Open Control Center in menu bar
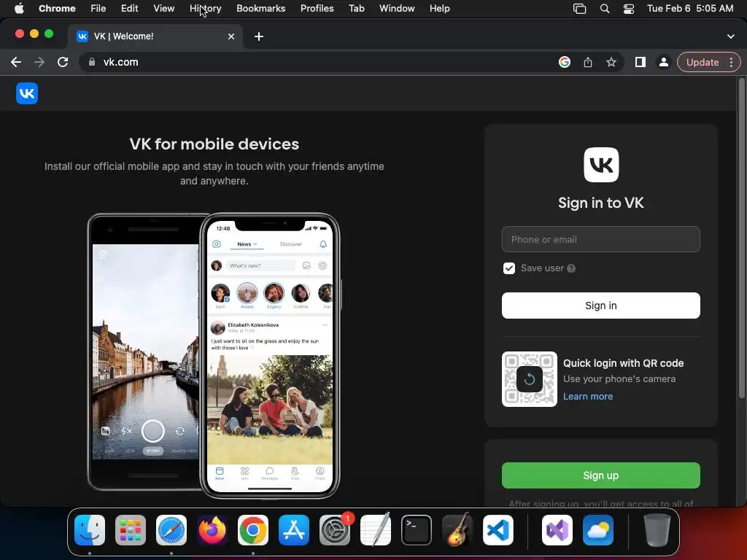This screenshot has width=747, height=560. 629,9
